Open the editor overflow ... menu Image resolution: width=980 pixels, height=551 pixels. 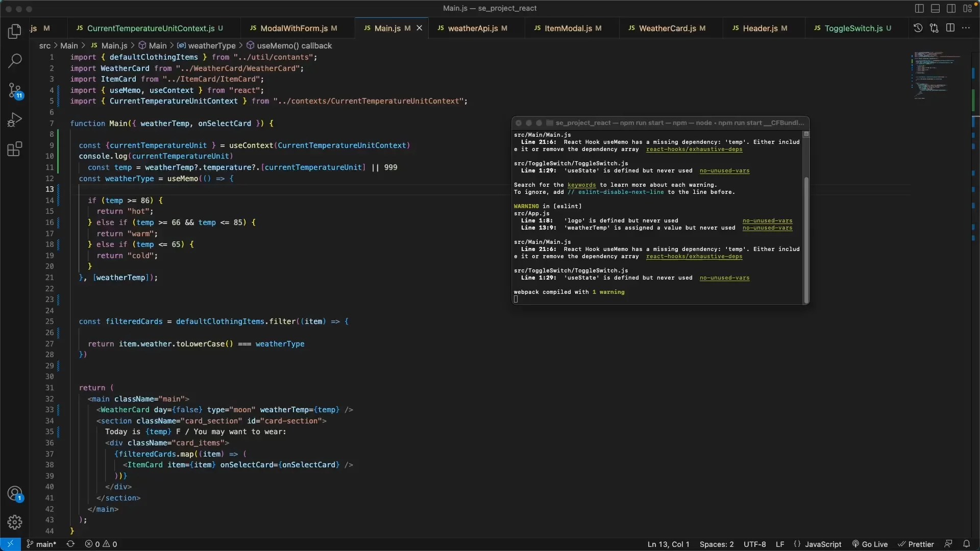pyautogui.click(x=967, y=28)
